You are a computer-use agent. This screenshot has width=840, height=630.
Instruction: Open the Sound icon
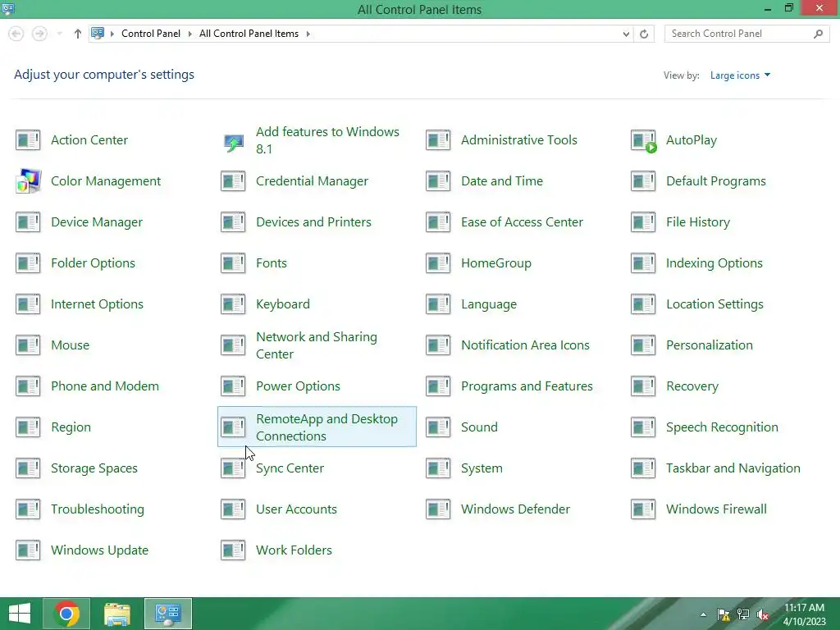438,427
